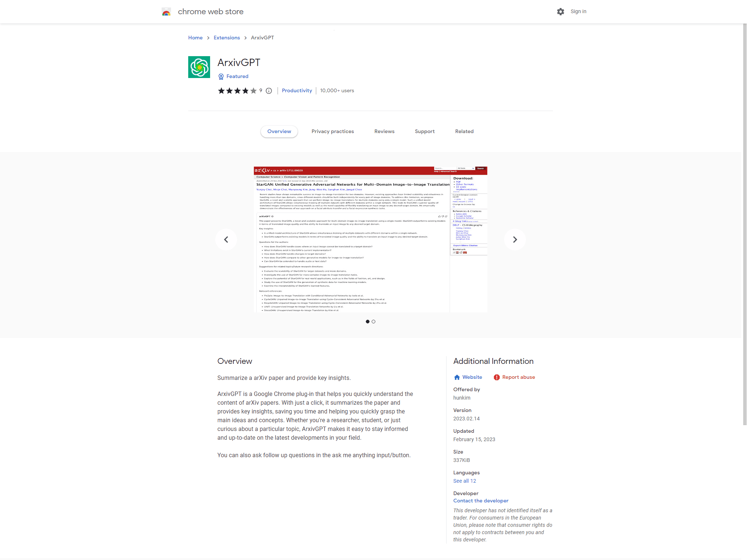Open the Productivity category link
747x560 pixels.
(297, 91)
